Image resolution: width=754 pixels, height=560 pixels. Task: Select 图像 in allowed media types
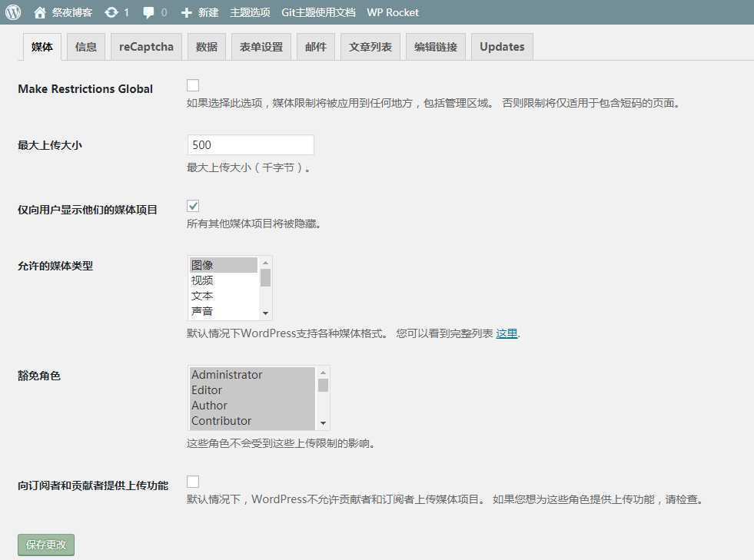223,265
